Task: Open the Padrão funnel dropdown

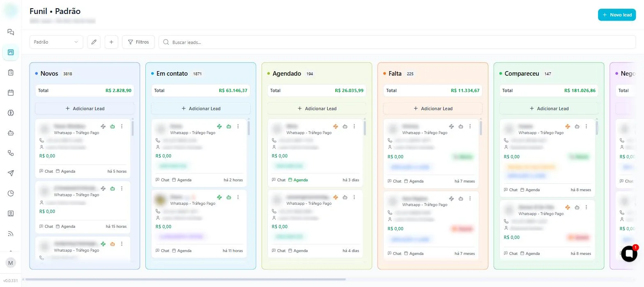Action: point(56,42)
